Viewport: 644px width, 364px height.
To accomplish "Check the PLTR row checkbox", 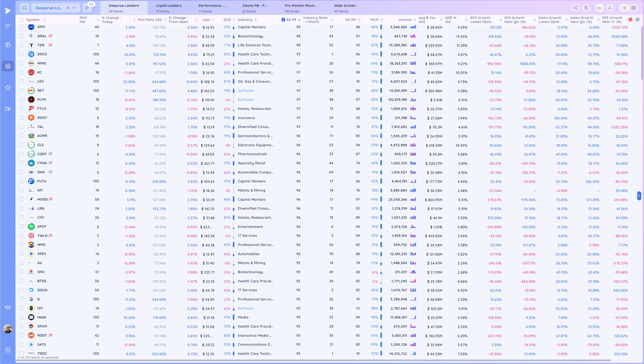I will (x=22, y=100).
